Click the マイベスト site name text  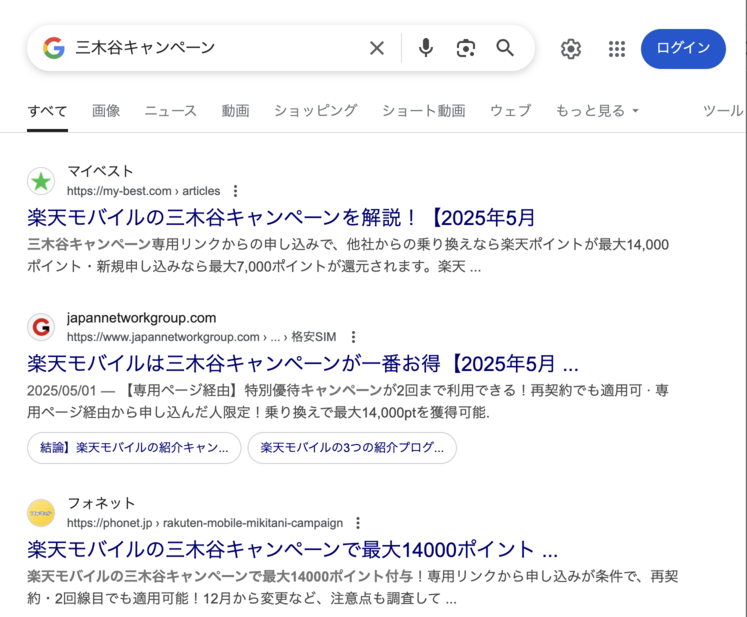tap(100, 171)
